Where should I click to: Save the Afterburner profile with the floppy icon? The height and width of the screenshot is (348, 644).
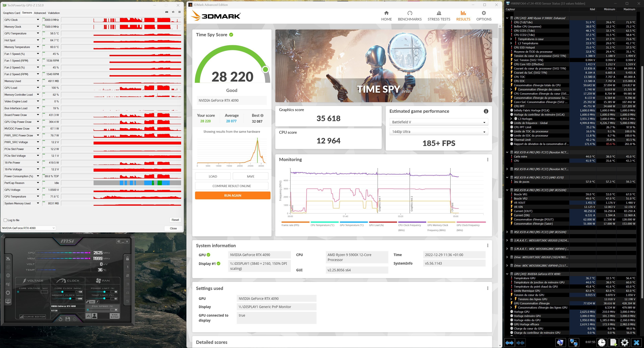(x=67, y=319)
